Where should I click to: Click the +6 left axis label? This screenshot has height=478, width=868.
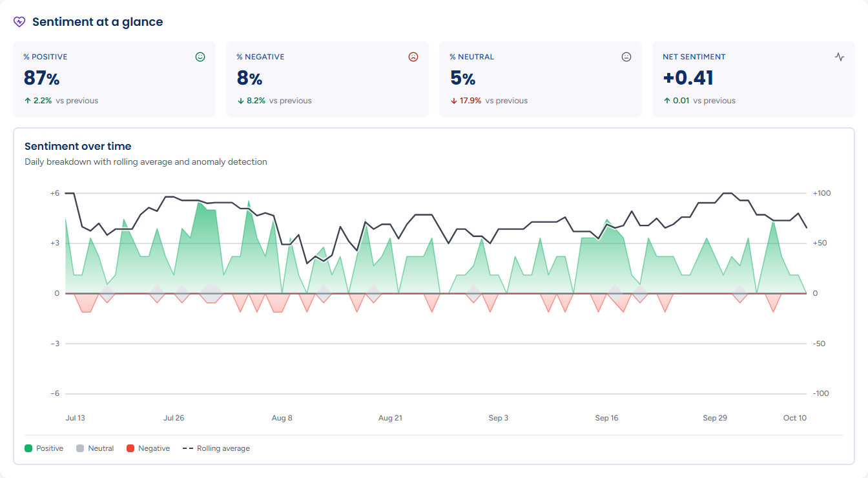(55, 193)
